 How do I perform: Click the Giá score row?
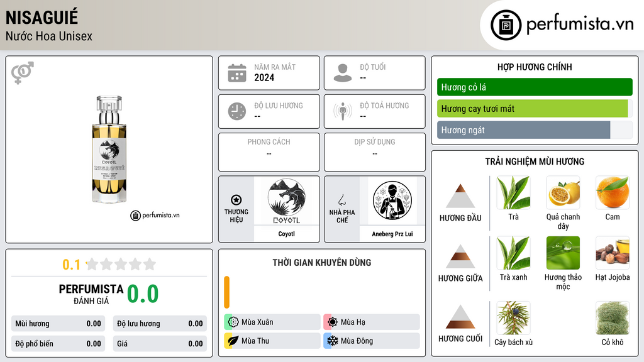160,344
